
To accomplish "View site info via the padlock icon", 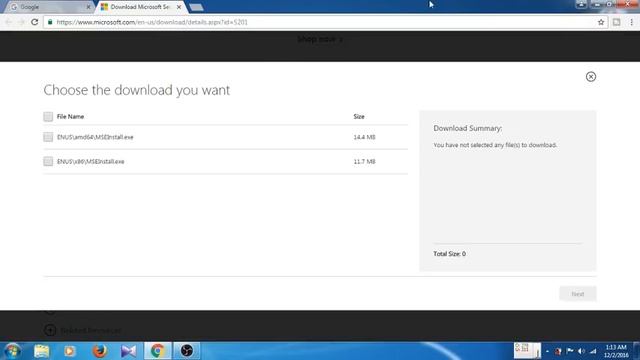I will coord(50,22).
